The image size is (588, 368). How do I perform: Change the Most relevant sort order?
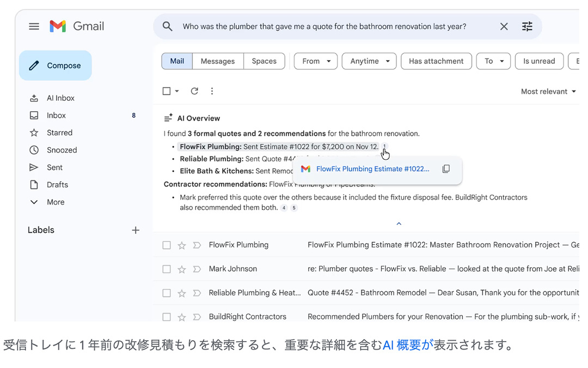[x=548, y=92]
